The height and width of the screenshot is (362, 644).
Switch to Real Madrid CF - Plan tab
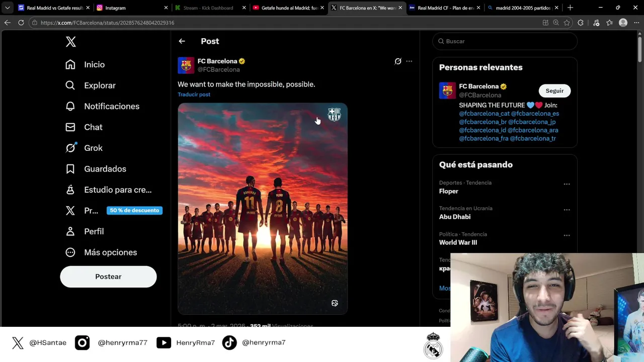click(445, 8)
